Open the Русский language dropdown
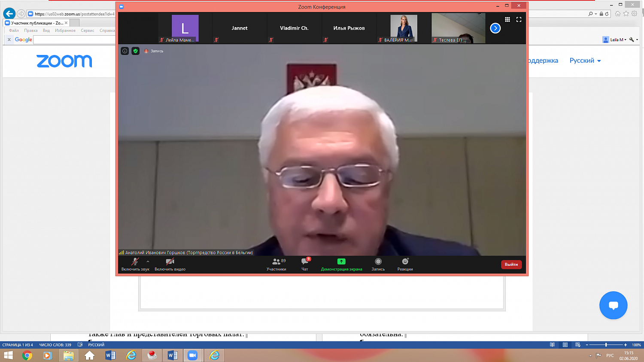The image size is (644, 362). 585,61
